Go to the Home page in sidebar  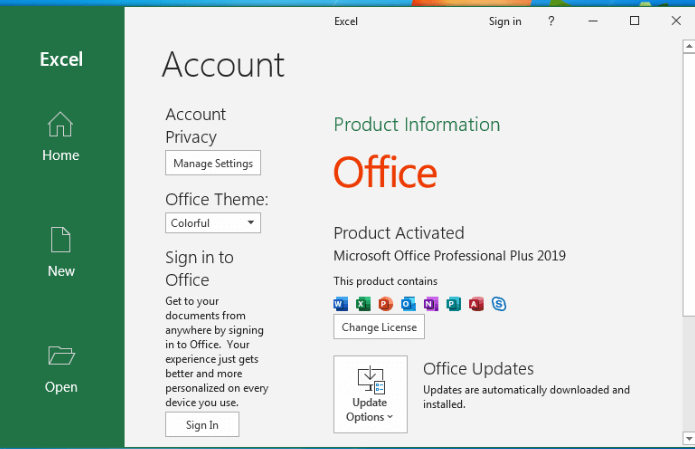[x=61, y=137]
